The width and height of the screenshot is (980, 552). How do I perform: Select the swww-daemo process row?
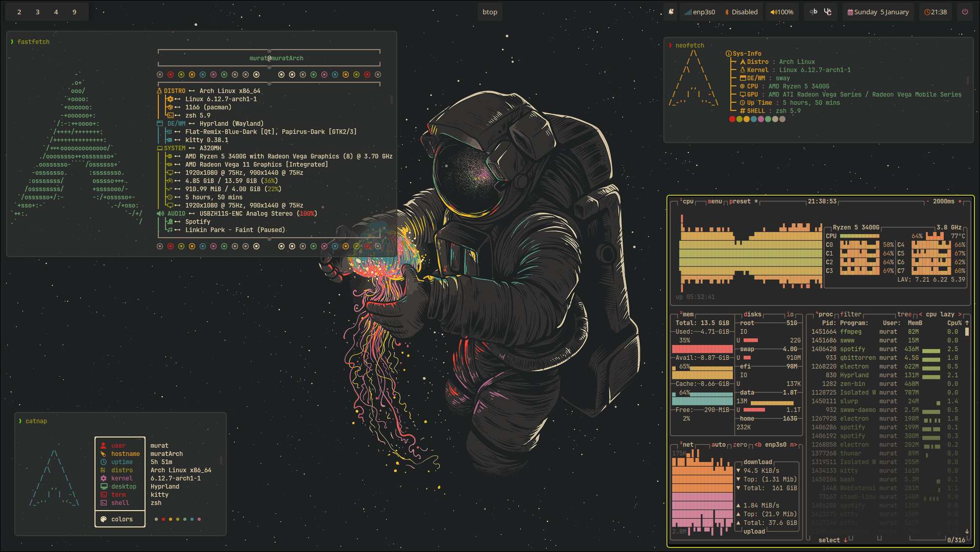[x=886, y=410]
